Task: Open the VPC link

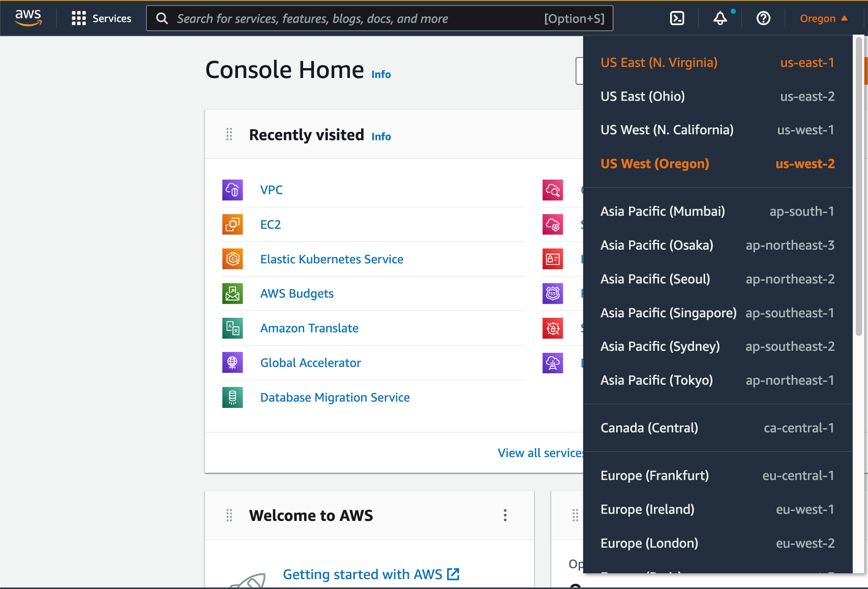Action: coord(271,190)
